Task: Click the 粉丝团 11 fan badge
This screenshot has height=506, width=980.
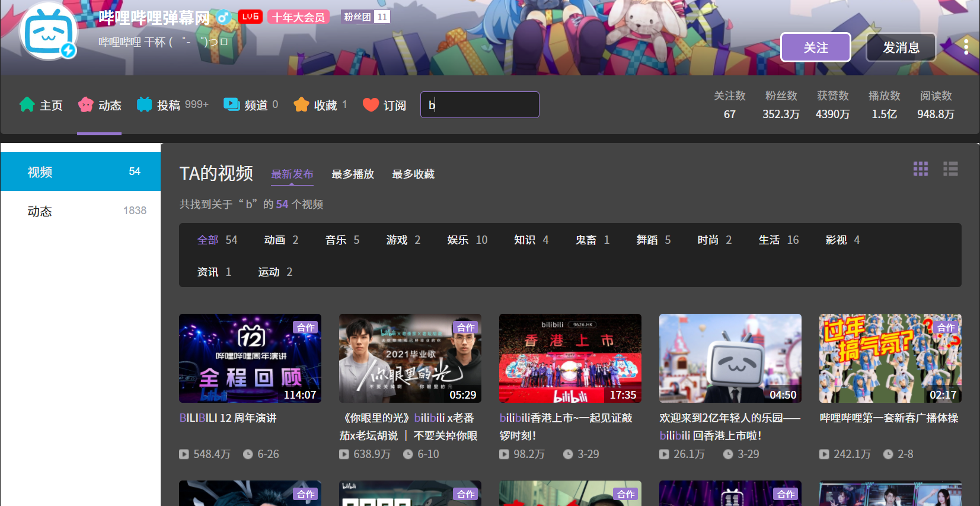Action: (366, 17)
